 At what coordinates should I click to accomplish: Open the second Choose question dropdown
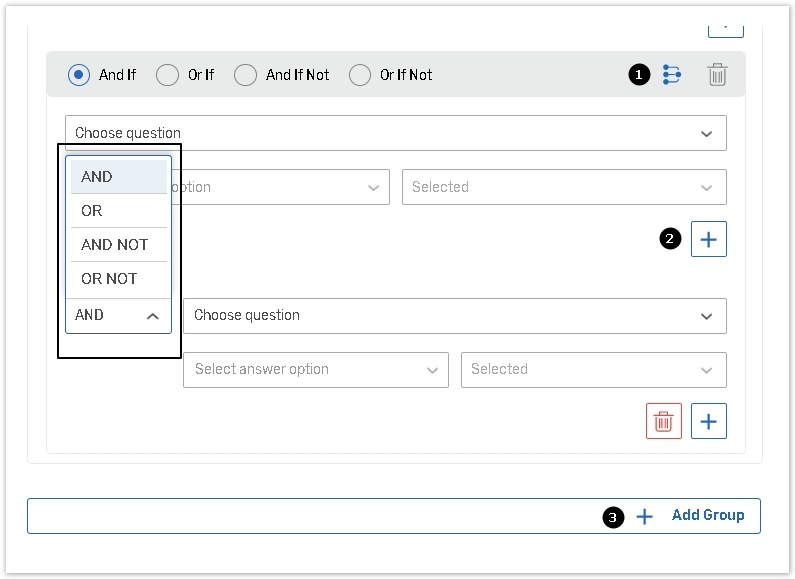point(454,315)
